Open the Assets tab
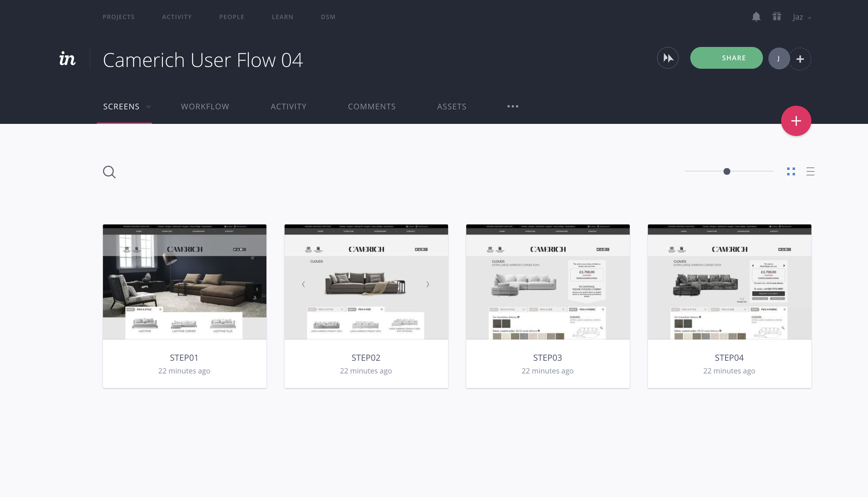 point(451,107)
